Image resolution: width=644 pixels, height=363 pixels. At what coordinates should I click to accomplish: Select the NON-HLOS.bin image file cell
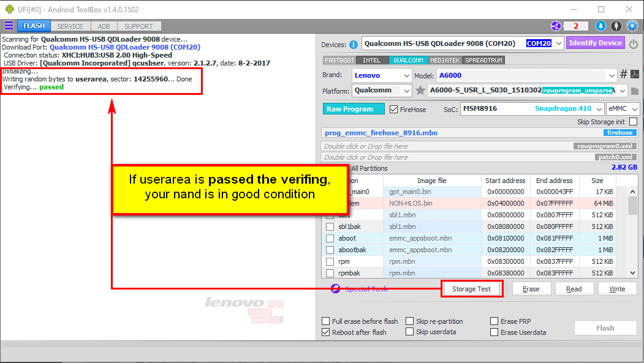point(432,203)
